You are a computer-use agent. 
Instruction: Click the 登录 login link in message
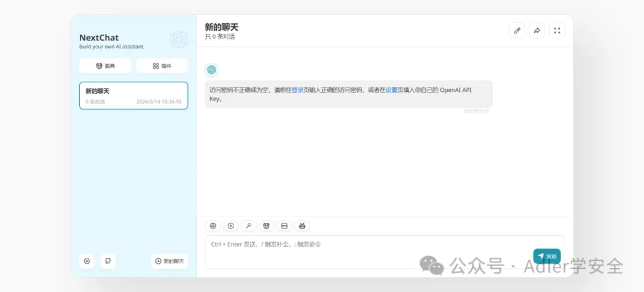(297, 90)
